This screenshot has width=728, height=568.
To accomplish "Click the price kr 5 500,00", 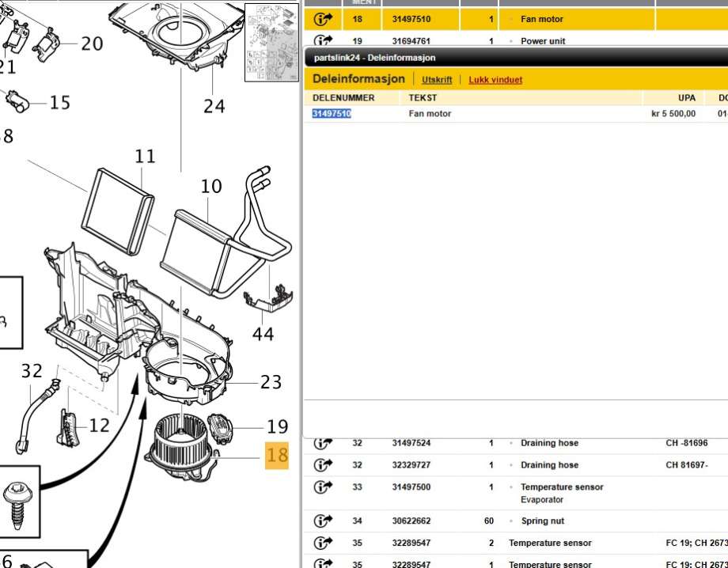I will tap(673, 114).
